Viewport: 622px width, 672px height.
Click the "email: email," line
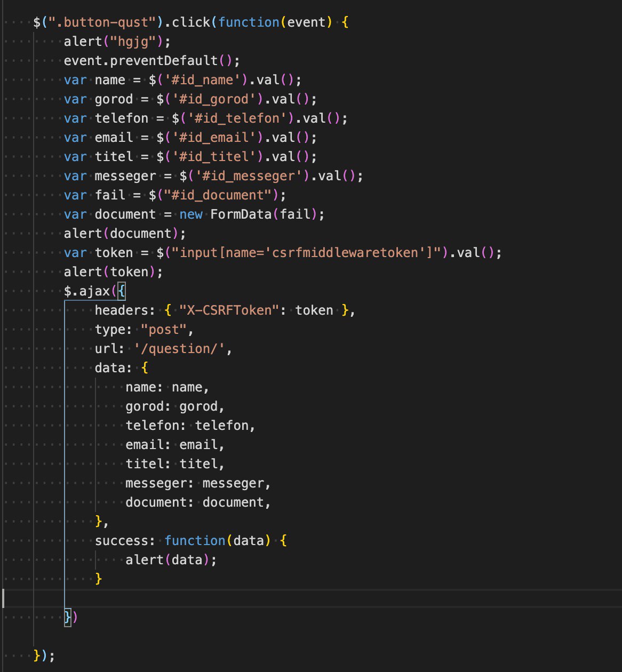[176, 445]
